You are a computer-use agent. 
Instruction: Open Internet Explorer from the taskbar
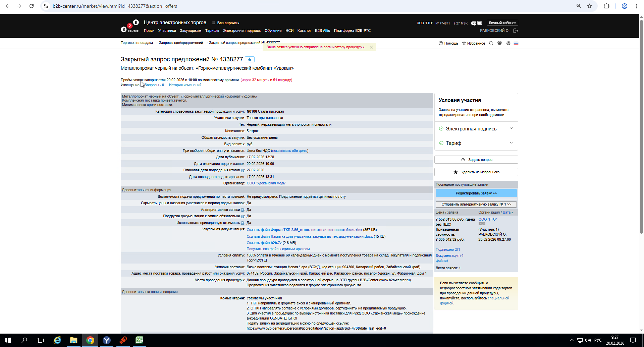click(57, 340)
